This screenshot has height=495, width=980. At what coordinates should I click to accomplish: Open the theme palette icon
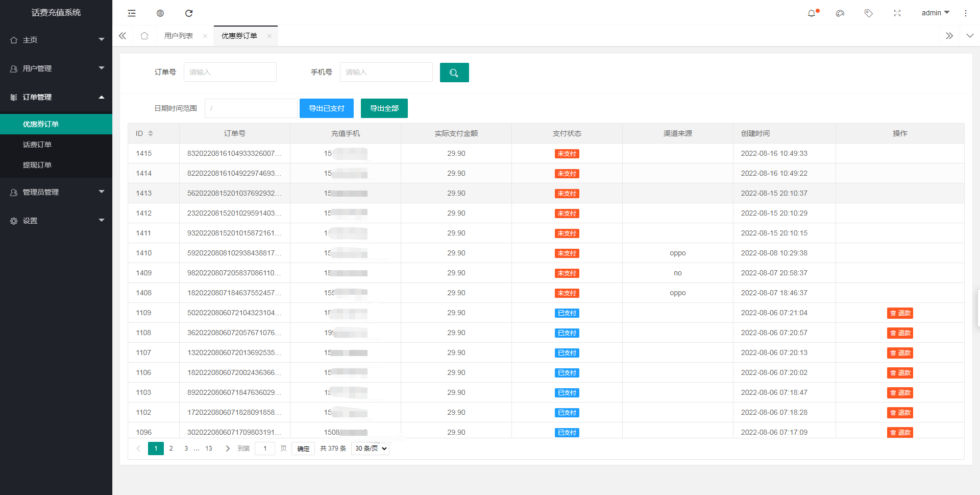(x=840, y=13)
